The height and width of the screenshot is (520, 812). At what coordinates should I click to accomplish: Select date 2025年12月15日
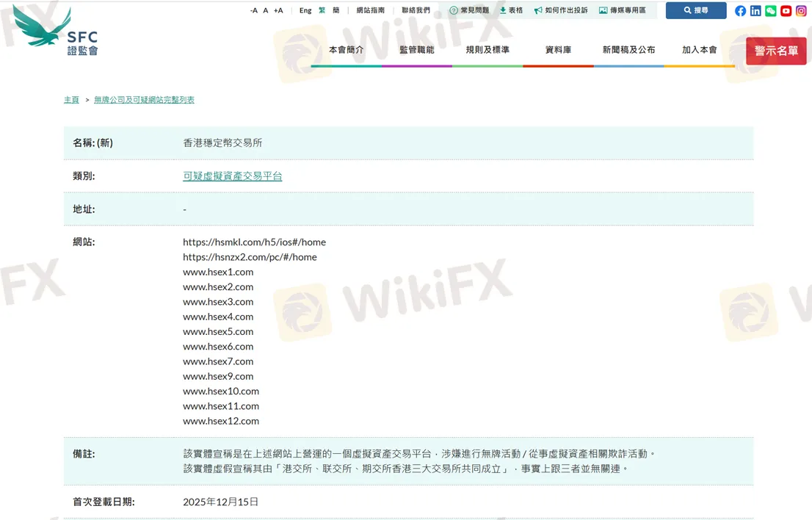coord(220,502)
